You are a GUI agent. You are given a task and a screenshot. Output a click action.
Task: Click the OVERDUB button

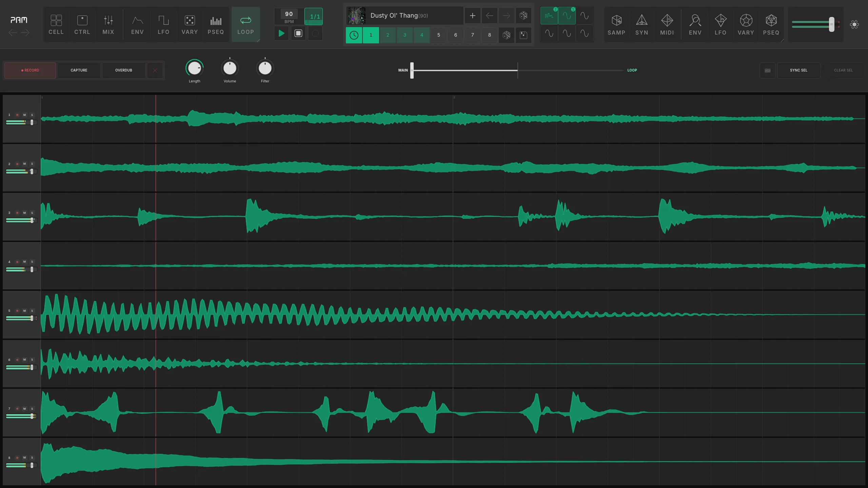pos(124,70)
